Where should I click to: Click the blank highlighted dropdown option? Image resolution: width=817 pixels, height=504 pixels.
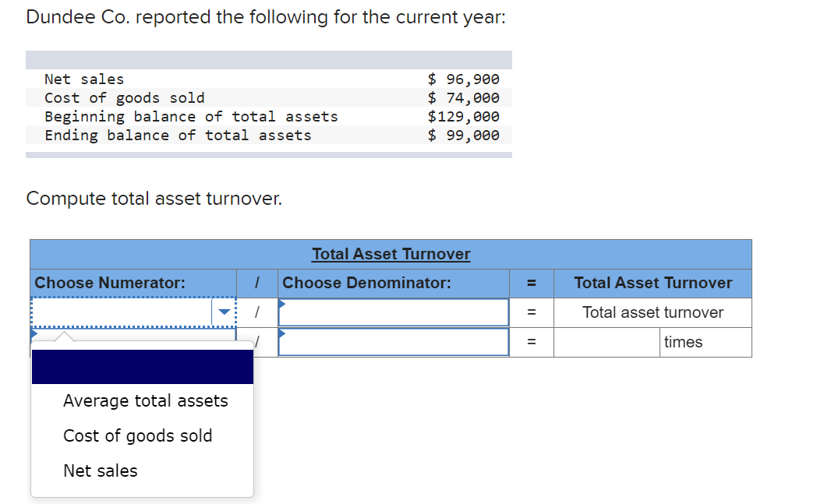coord(142,366)
